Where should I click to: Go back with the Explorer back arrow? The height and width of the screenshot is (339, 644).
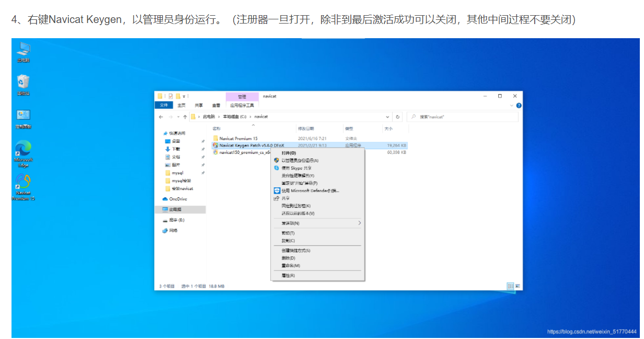tap(161, 117)
